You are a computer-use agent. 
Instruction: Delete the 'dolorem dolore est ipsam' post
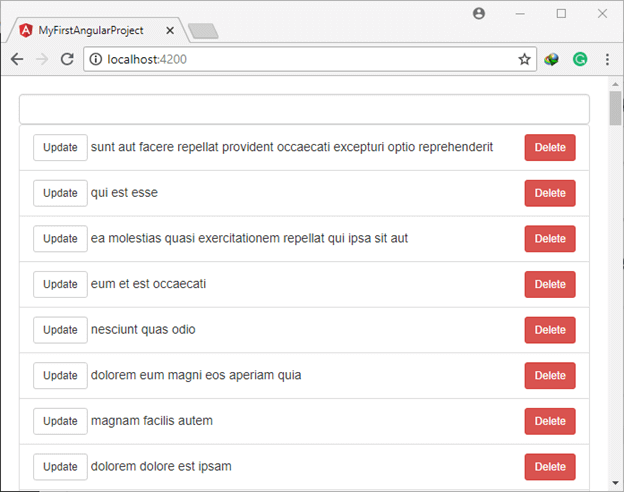550,467
